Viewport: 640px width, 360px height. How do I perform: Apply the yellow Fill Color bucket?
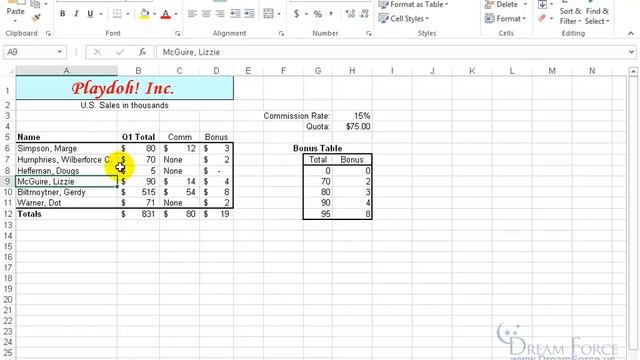pyautogui.click(x=144, y=14)
